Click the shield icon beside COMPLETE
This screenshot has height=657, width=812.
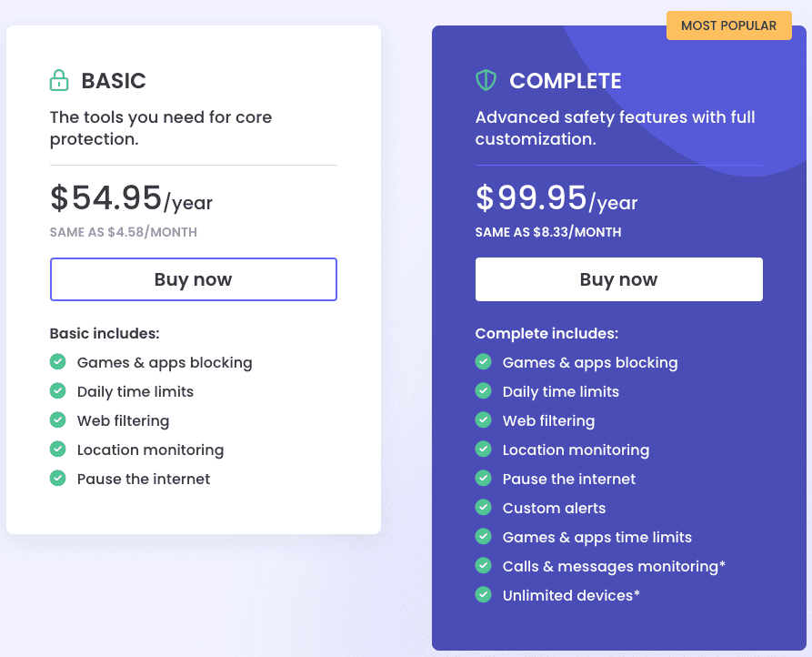click(x=486, y=80)
